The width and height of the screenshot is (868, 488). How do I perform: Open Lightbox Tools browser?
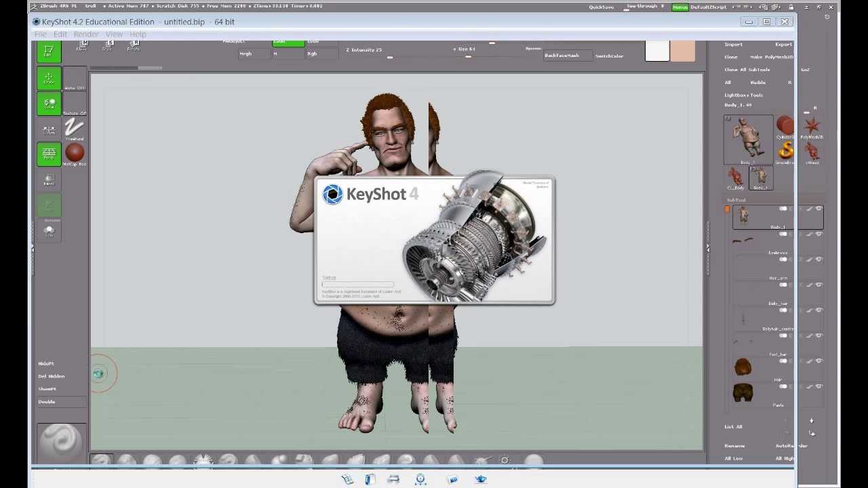(x=744, y=95)
